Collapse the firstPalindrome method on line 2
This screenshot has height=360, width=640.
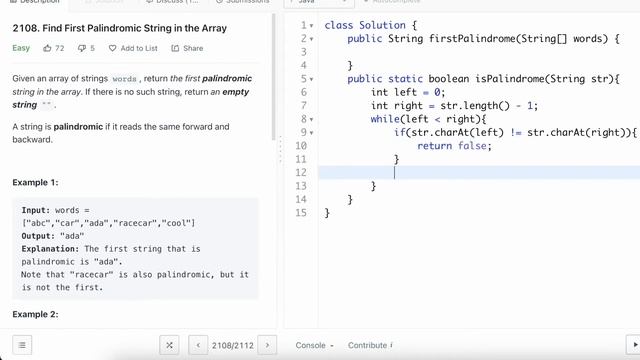click(311, 39)
